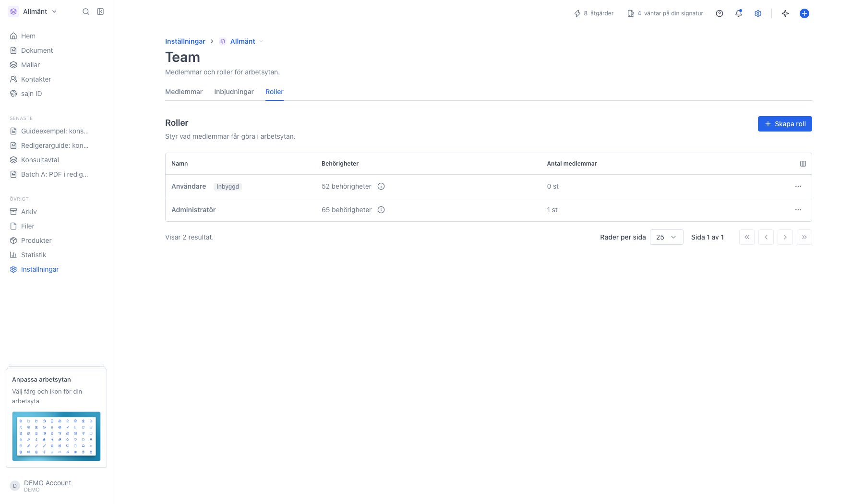Open row menu for Administratör role
Screen dimensions: 864x504
pyautogui.click(x=798, y=210)
